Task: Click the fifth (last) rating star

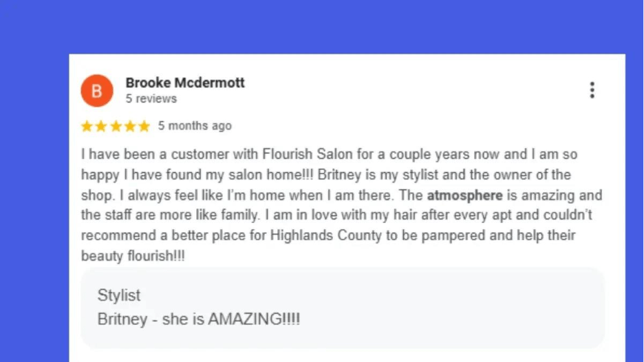Action: point(143,126)
